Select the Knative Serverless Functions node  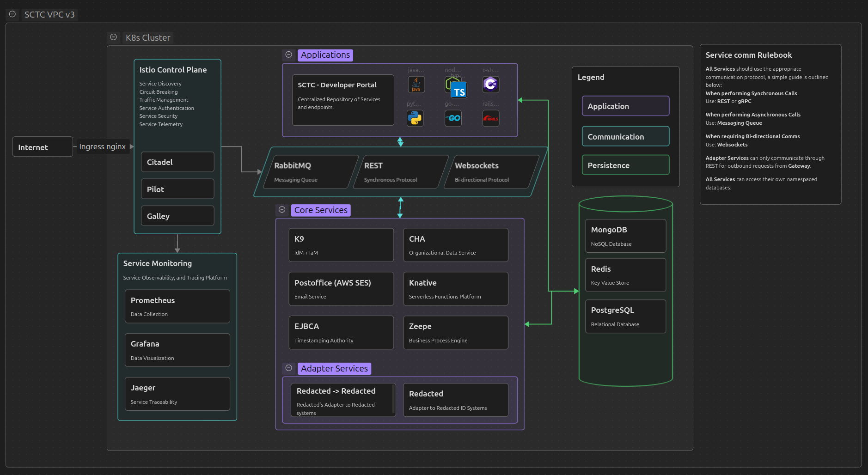tap(456, 289)
